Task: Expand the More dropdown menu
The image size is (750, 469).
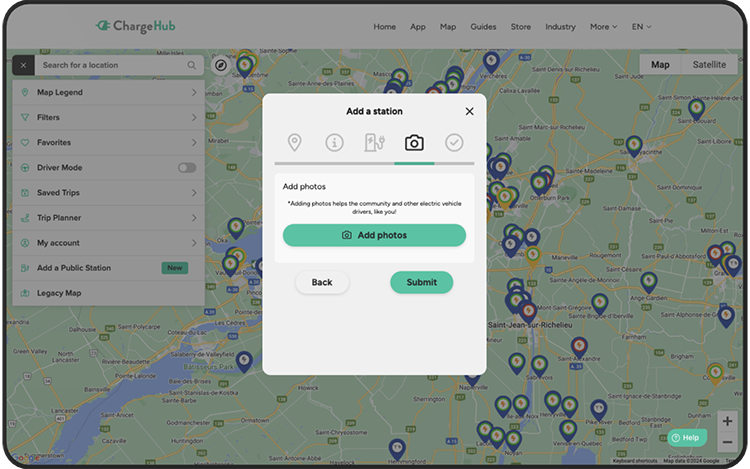Action: (x=603, y=27)
